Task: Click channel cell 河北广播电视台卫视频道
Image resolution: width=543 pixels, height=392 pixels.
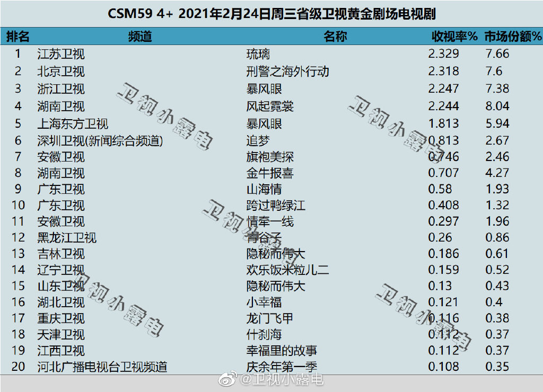Action: click(x=102, y=367)
